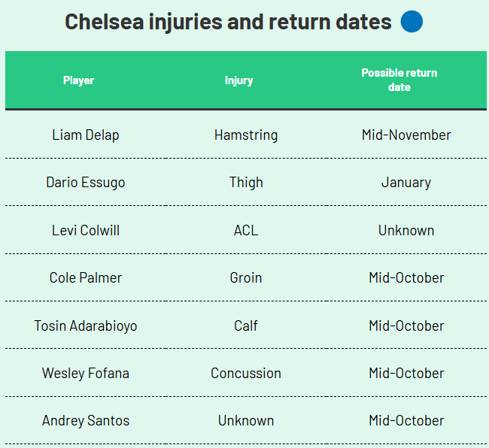Click the blue circle icon beside the title
The width and height of the screenshot is (489, 448).
click(412, 22)
